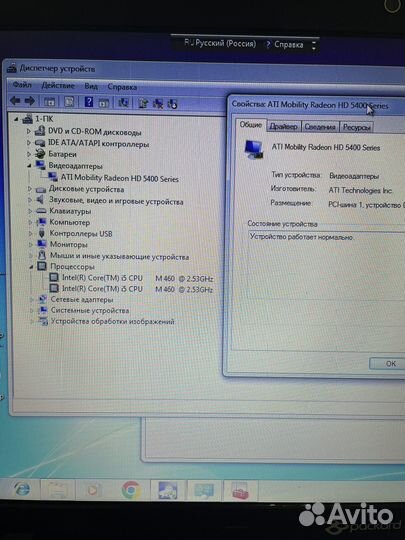Switch to the Драйвер tab

pyautogui.click(x=283, y=126)
